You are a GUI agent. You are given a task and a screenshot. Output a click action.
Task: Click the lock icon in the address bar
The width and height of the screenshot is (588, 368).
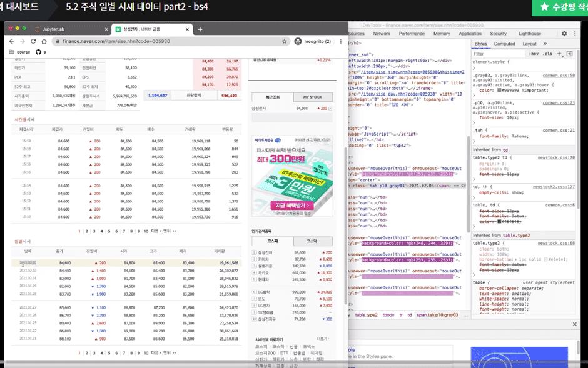(x=58, y=41)
